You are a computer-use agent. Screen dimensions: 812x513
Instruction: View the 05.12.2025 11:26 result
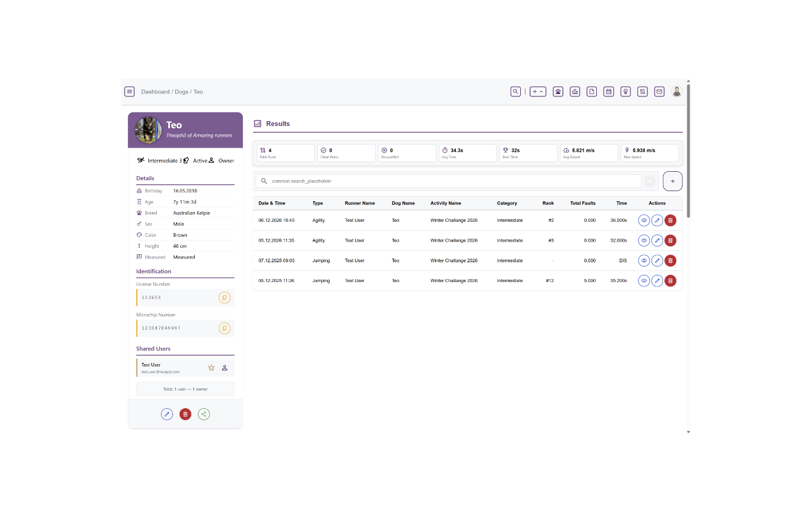click(x=644, y=281)
